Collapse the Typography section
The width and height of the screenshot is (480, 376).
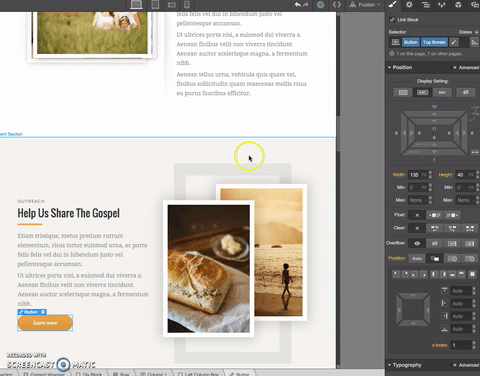click(x=405, y=365)
